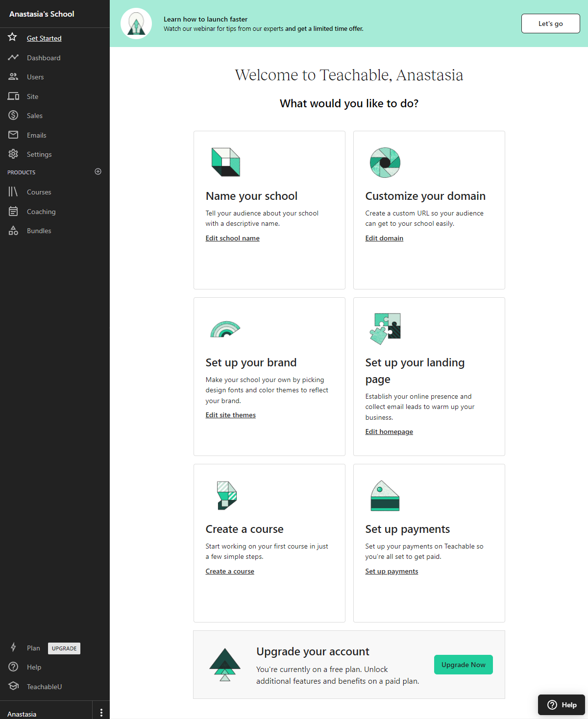Click the Create a course card heading
The width and height of the screenshot is (588, 719).
click(x=245, y=529)
